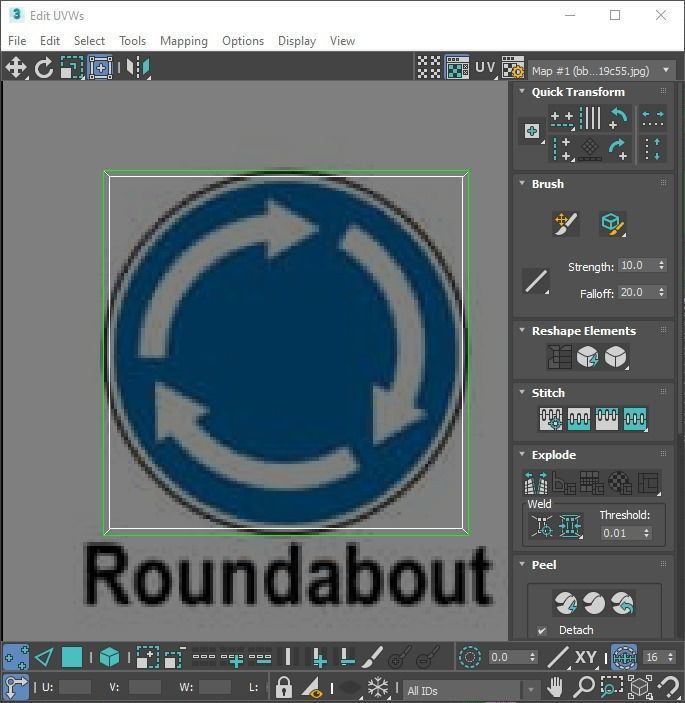
Task: Click Linear Align vertical bars icon
Action: point(590,118)
